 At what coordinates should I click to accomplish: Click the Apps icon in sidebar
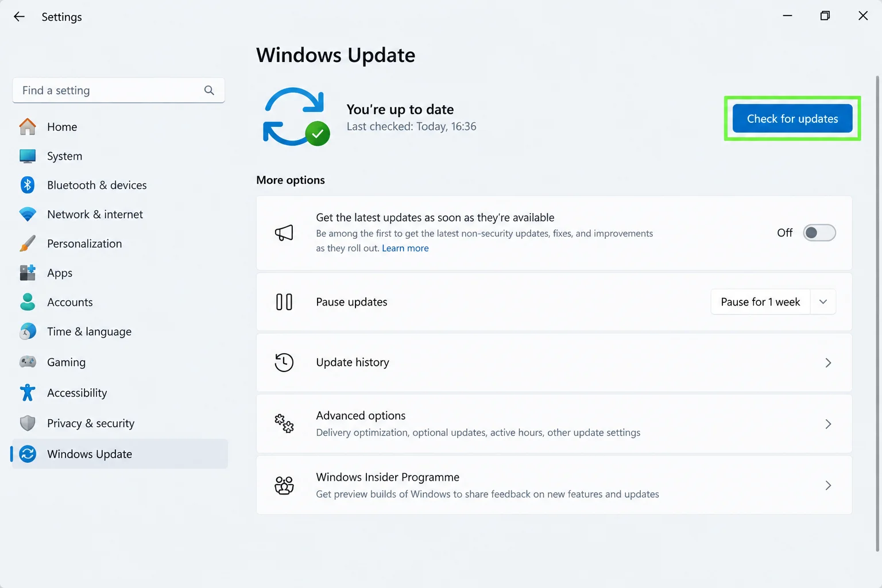[28, 273]
